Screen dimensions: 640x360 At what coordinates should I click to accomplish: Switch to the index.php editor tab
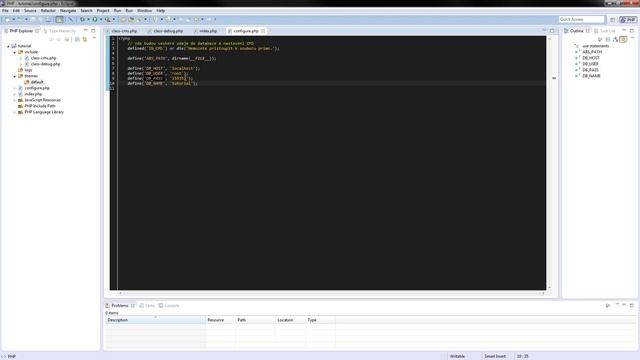(x=208, y=31)
